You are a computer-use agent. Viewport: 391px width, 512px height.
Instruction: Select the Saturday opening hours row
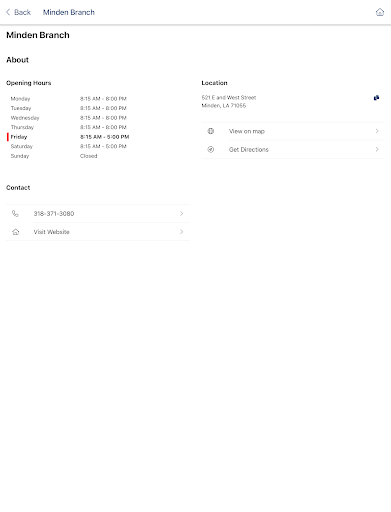click(68, 146)
